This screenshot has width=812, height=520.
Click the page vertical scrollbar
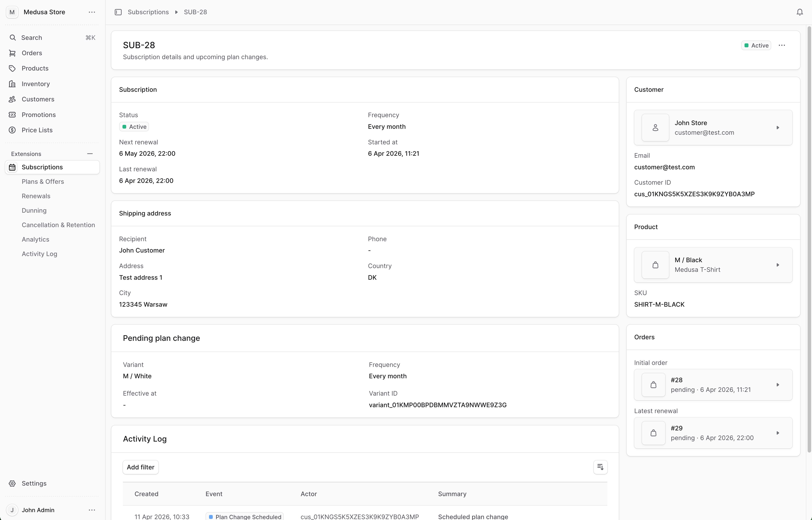point(809,240)
